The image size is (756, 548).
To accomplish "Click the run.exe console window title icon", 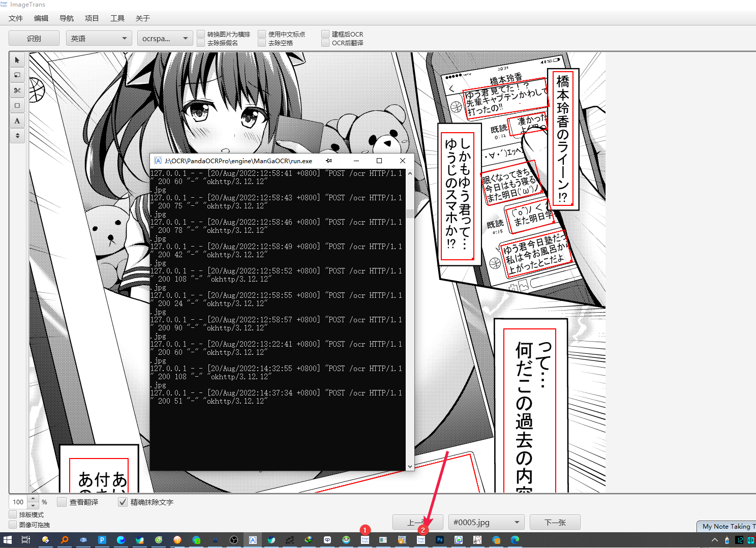I will [x=158, y=161].
